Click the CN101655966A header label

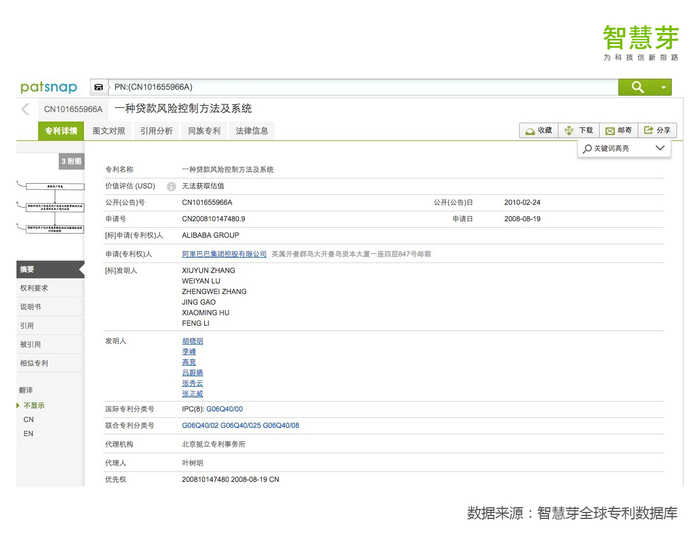73,109
